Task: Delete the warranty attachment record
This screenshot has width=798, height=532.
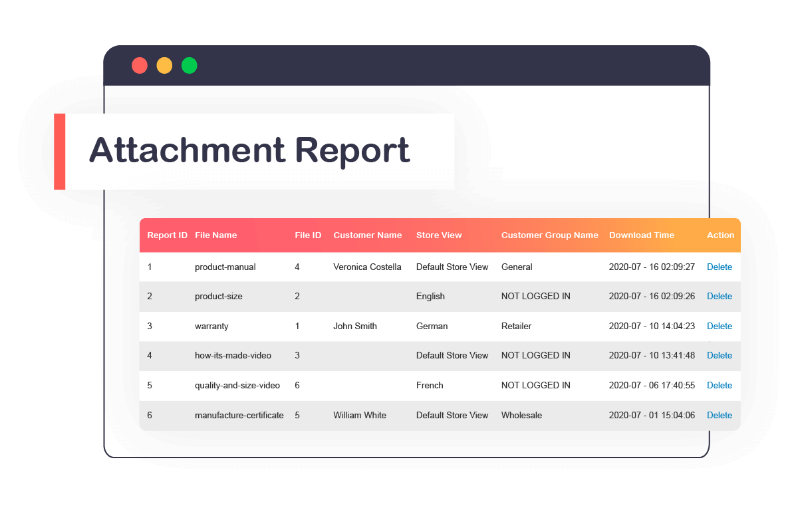Action: pyautogui.click(x=720, y=326)
